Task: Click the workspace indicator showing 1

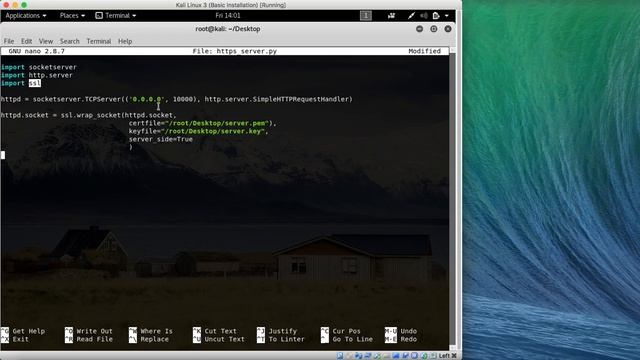Action: click(x=366, y=16)
